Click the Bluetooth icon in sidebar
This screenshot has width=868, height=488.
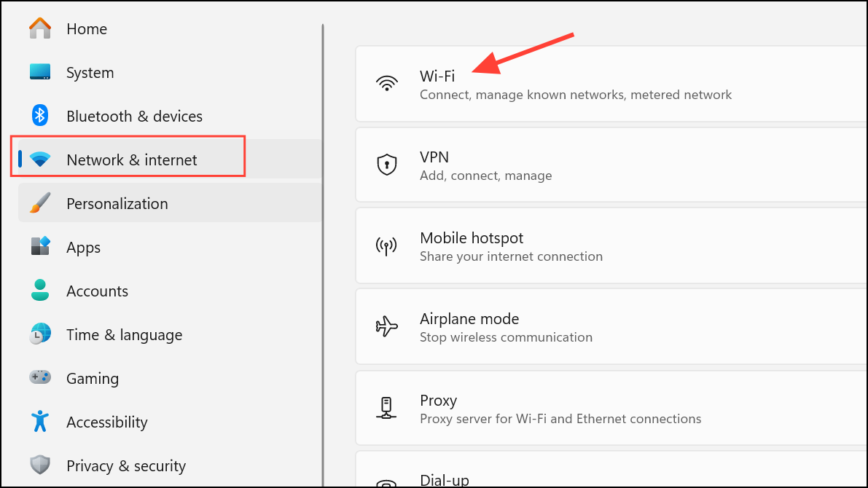pos(39,116)
